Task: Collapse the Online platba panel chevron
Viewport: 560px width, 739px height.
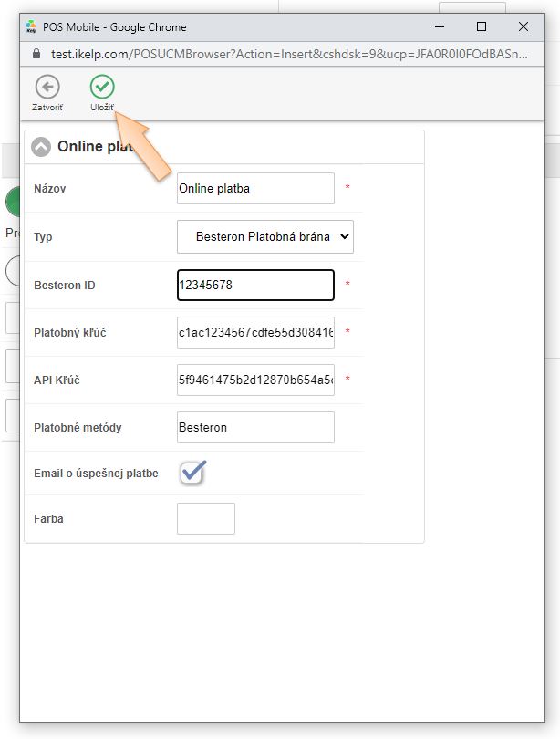Action: (x=41, y=147)
